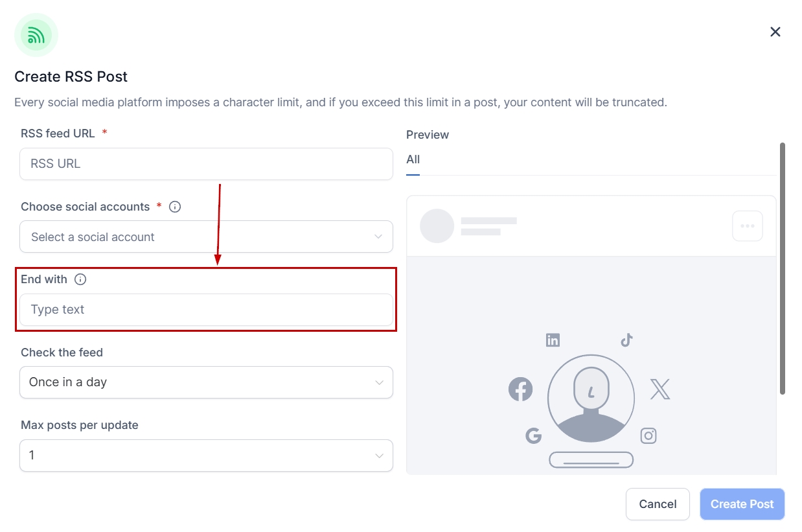The image size is (802, 532).
Task: Click the green RSS feed icon
Action: click(x=36, y=35)
